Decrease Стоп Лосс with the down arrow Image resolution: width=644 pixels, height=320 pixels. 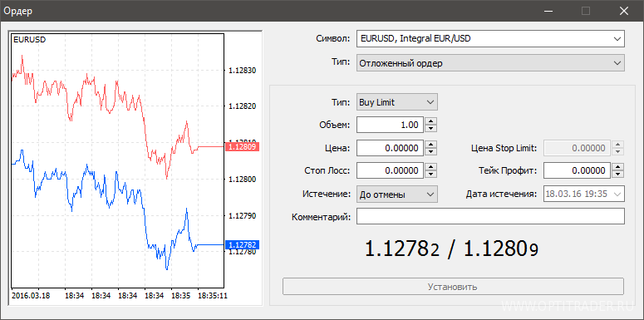[430, 175]
